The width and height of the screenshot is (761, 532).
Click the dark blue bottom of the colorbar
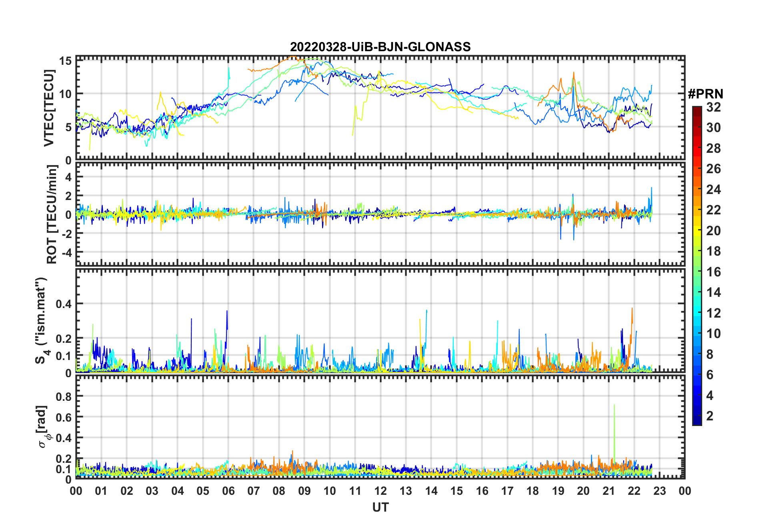pos(697,422)
